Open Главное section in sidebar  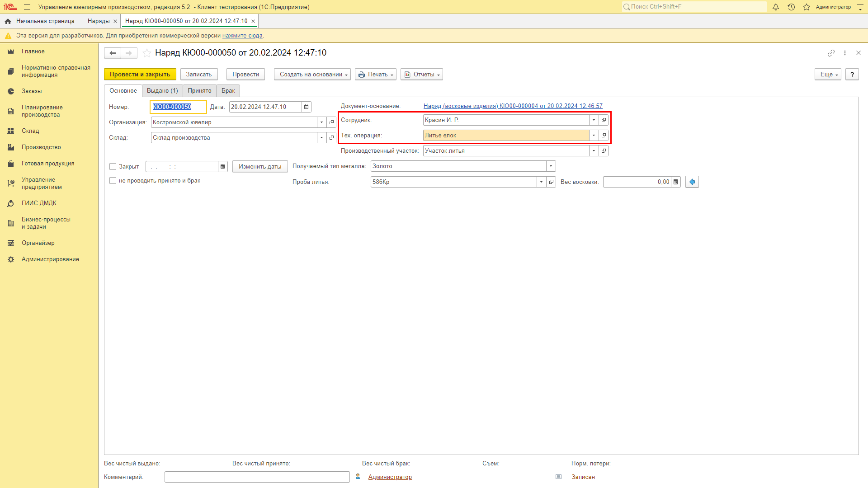(33, 52)
